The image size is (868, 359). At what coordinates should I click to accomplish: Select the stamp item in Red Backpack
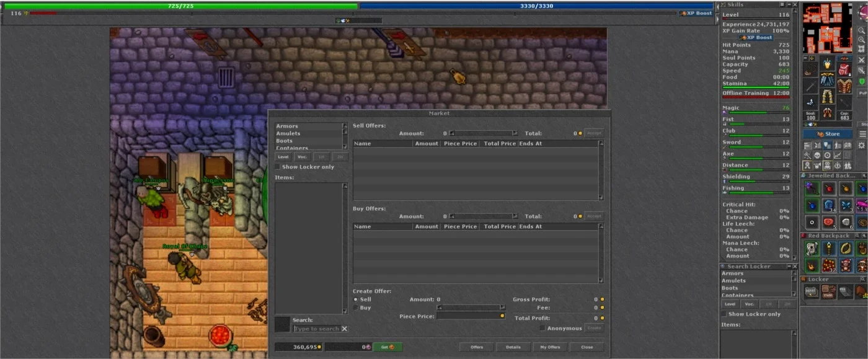[812, 249]
